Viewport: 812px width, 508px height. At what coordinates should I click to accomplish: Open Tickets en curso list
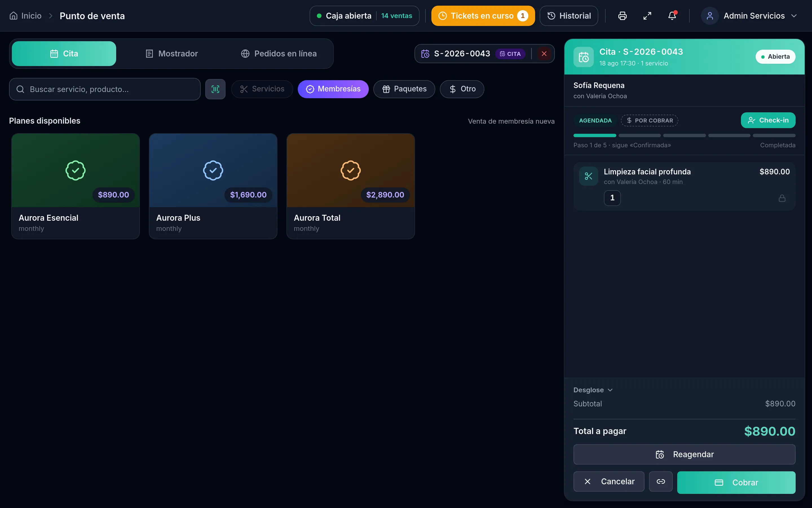point(483,16)
